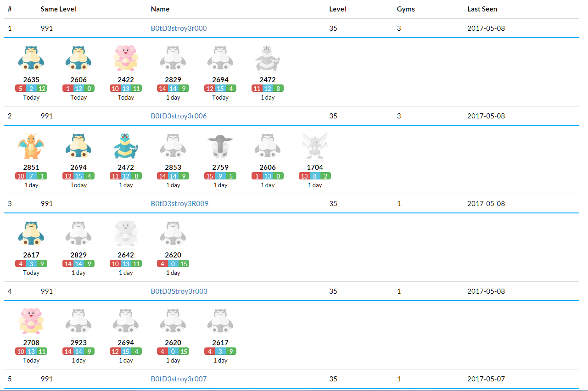Click the "#" column header

10,9
